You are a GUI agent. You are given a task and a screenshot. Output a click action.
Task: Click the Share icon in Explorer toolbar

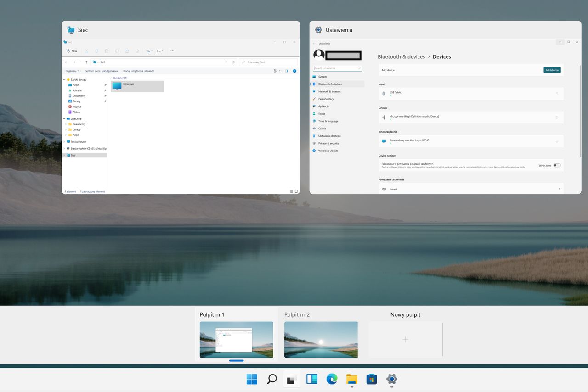tap(127, 51)
